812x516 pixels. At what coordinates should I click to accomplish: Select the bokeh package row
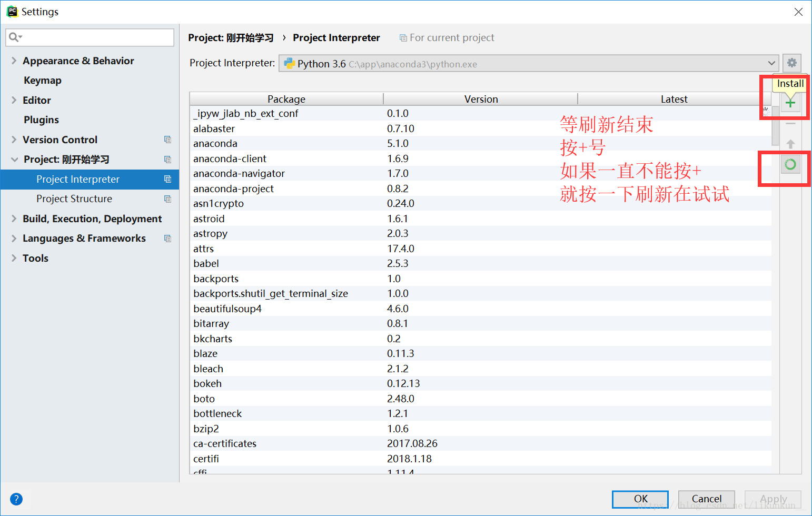(x=480, y=383)
